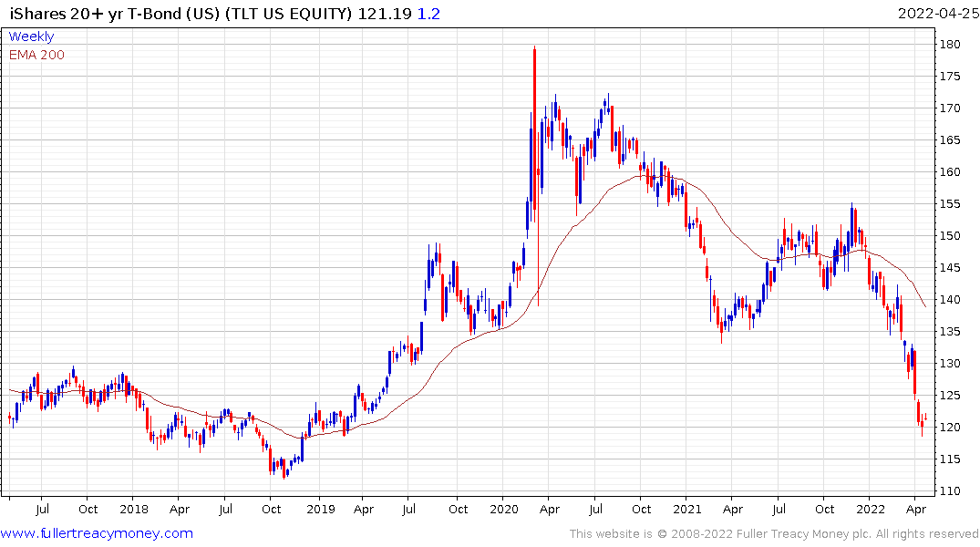980x547 pixels.
Task: Click the 'Weekly' timeframe label
Action: point(31,36)
